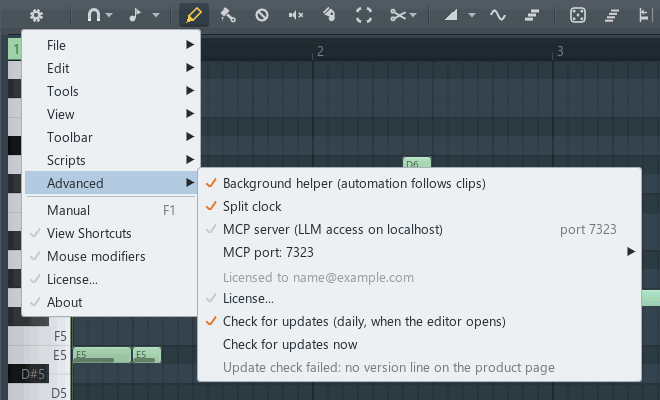
Task: Open dropdown arrow beside scissors tool
Action: coord(413,15)
